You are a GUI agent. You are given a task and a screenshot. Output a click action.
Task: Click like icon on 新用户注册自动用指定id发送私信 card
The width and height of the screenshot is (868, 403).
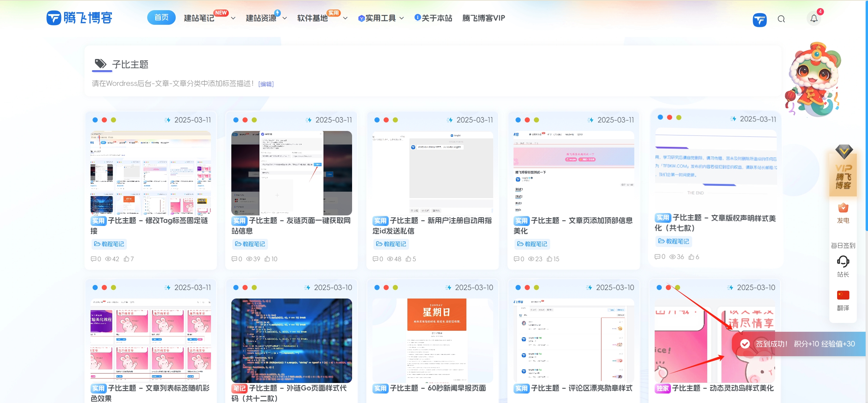click(x=408, y=259)
